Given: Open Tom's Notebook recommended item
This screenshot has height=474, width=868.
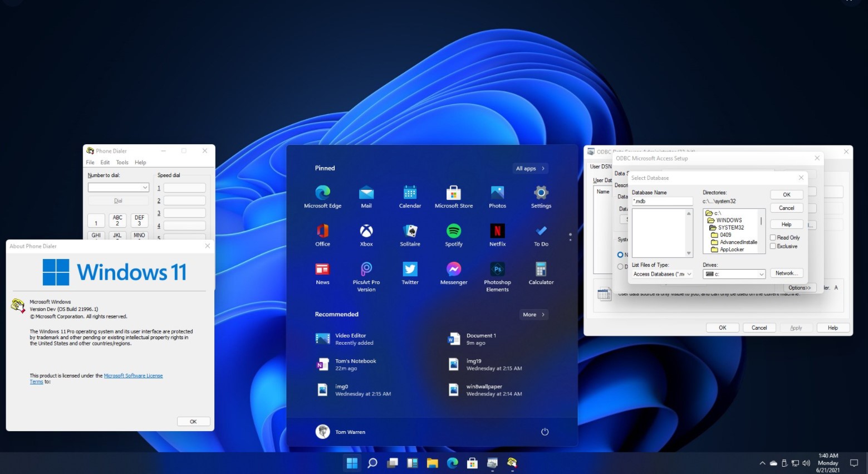Looking at the screenshot, I should (346, 364).
